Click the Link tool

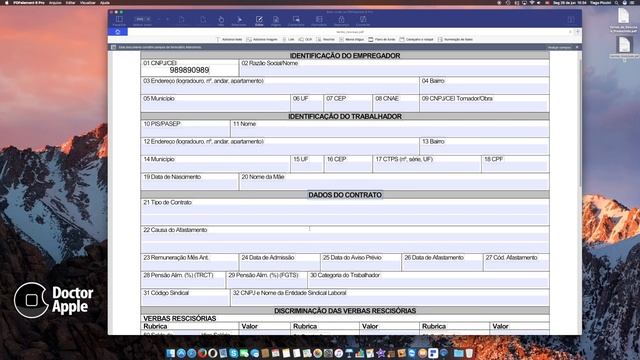[x=288, y=40]
